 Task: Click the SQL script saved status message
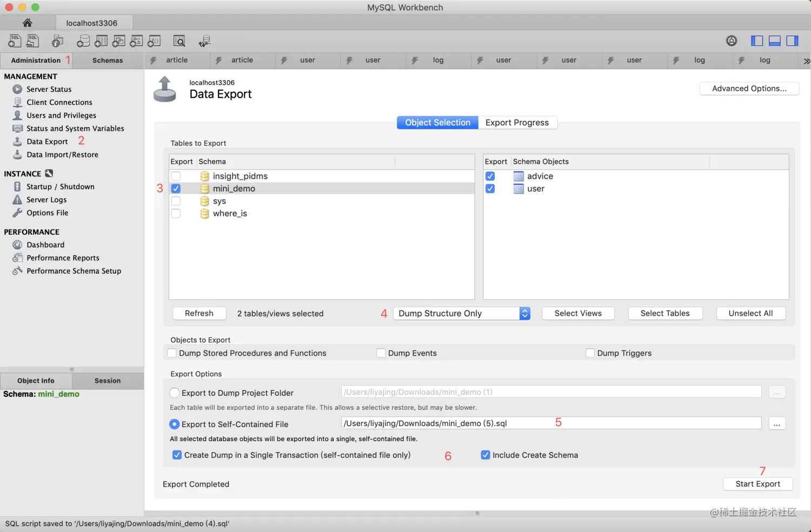[117, 524]
